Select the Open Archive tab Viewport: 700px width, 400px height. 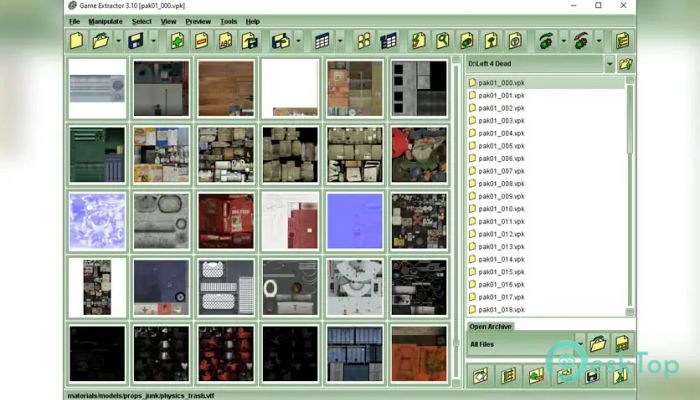490,326
